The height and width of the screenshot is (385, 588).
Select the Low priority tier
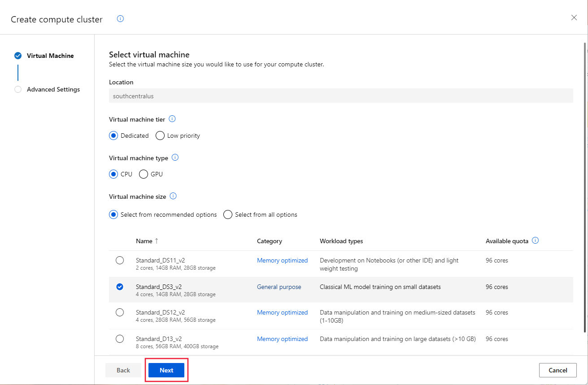[160, 135]
